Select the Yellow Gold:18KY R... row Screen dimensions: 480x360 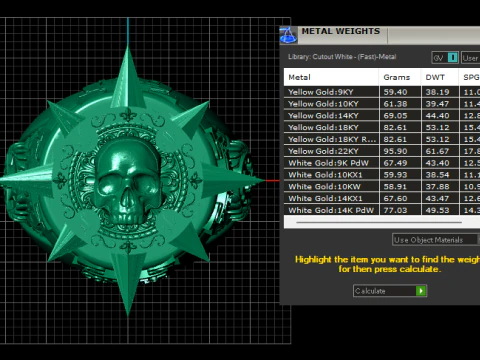coord(382,139)
